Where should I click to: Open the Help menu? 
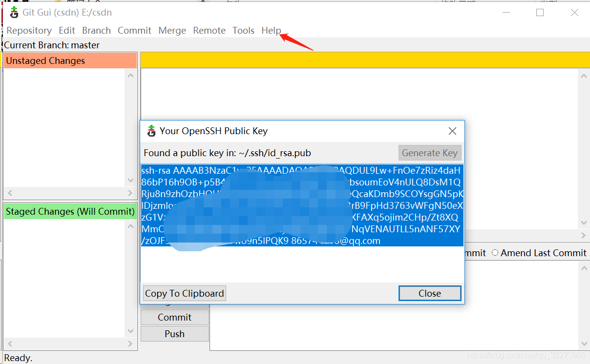click(x=271, y=30)
